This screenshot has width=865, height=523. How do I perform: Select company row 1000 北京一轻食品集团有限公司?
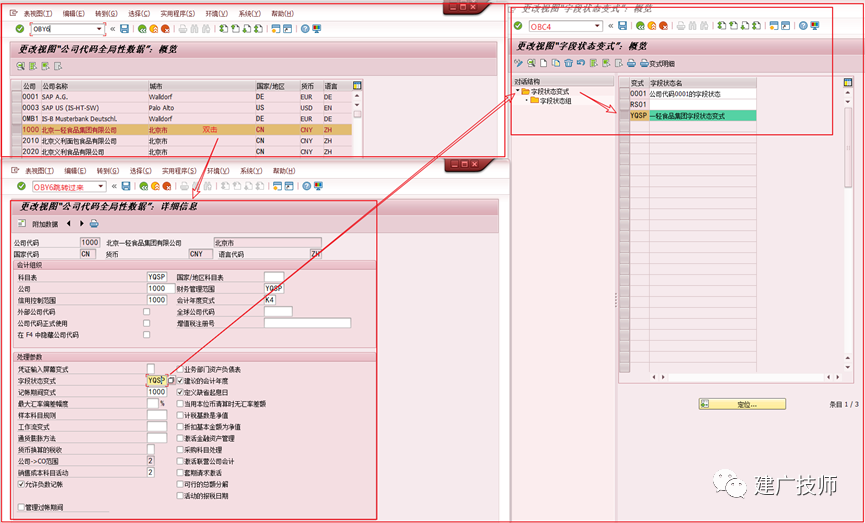click(x=186, y=130)
